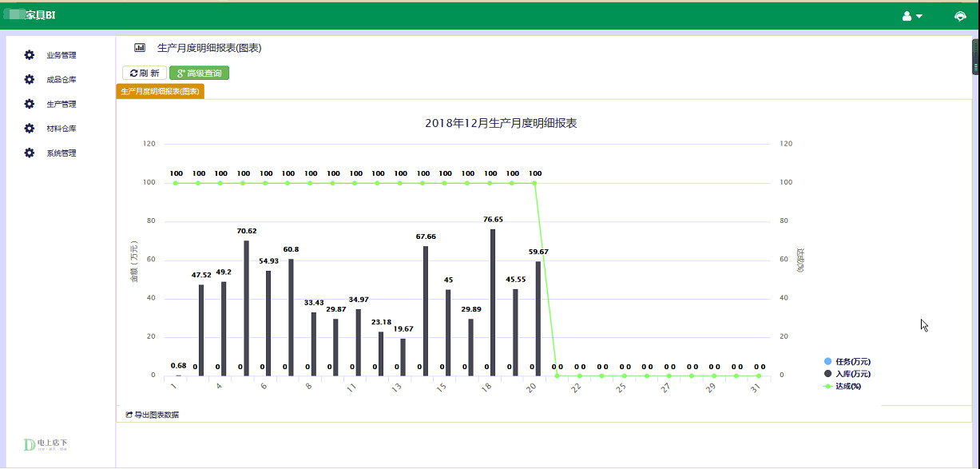Click the 家具BI brand title
Image resolution: width=980 pixels, height=469 pixels.
click(x=41, y=16)
